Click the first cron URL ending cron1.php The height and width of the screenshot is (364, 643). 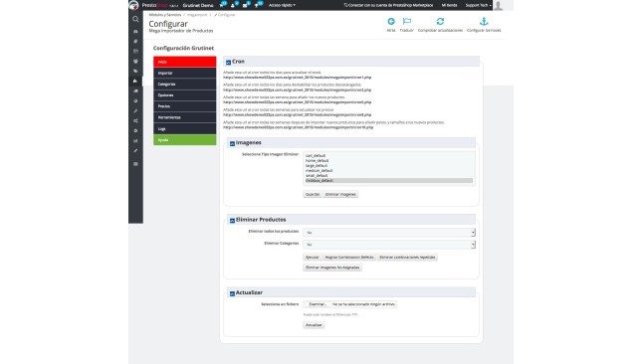(298, 77)
